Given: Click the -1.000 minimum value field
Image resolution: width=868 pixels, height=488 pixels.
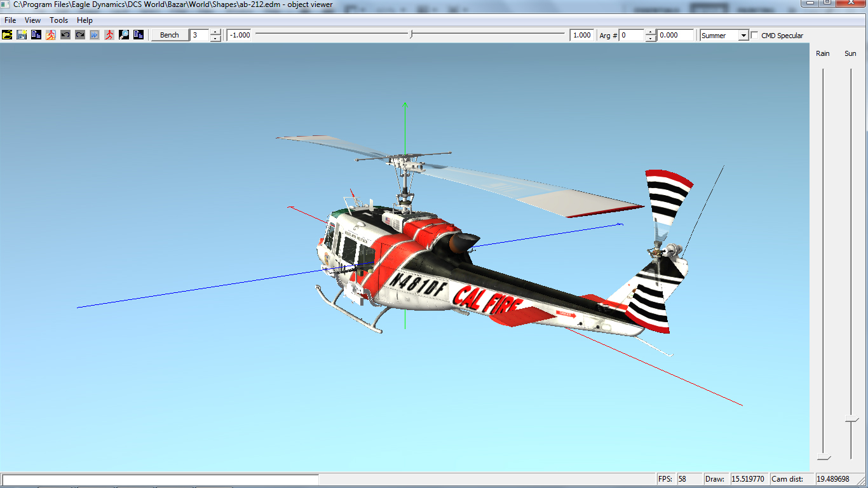Looking at the screenshot, I should coord(240,36).
